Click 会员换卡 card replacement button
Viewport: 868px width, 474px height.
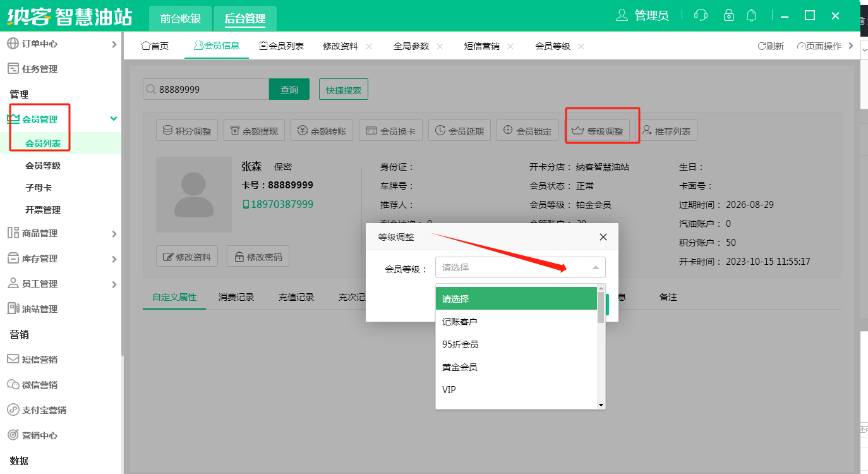(391, 131)
